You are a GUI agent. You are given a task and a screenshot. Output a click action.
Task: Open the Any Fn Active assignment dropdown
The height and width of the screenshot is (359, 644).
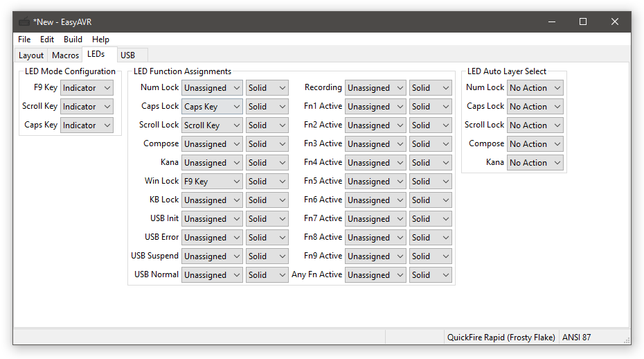(375, 275)
